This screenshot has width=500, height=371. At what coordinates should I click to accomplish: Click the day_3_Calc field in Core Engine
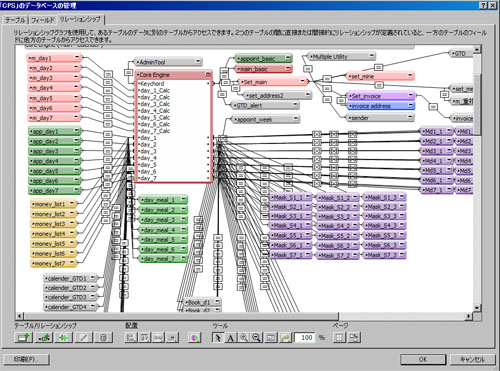click(174, 104)
